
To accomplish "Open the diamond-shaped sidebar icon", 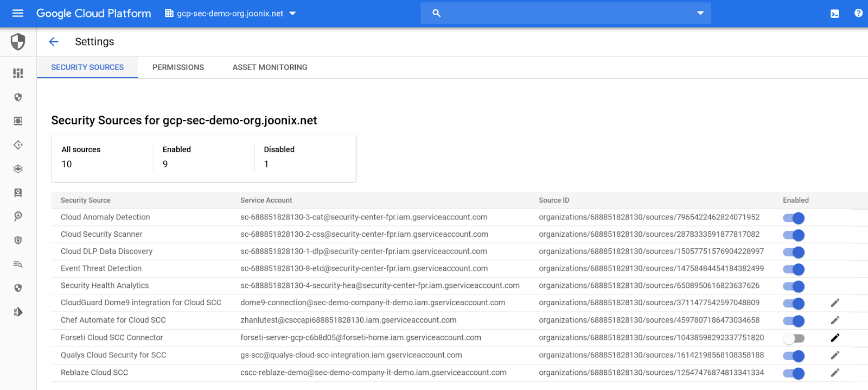I will coord(18,145).
